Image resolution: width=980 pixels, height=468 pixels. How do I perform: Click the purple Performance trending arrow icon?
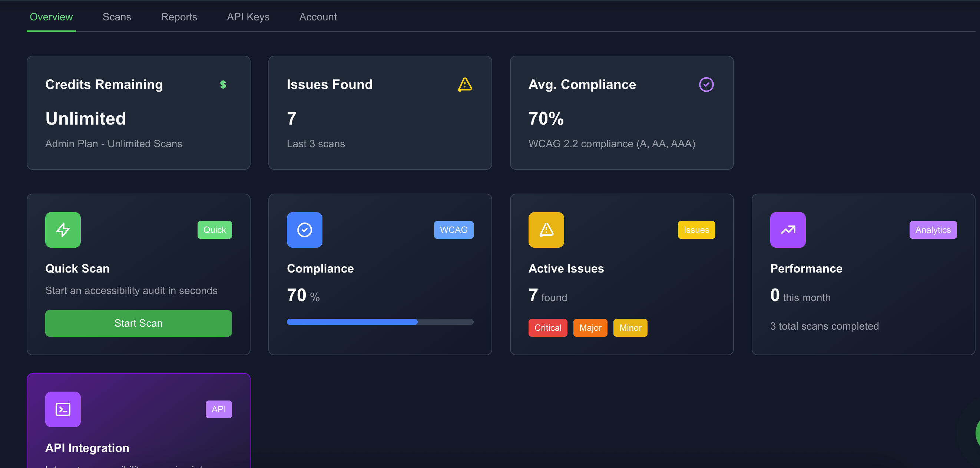pos(788,230)
